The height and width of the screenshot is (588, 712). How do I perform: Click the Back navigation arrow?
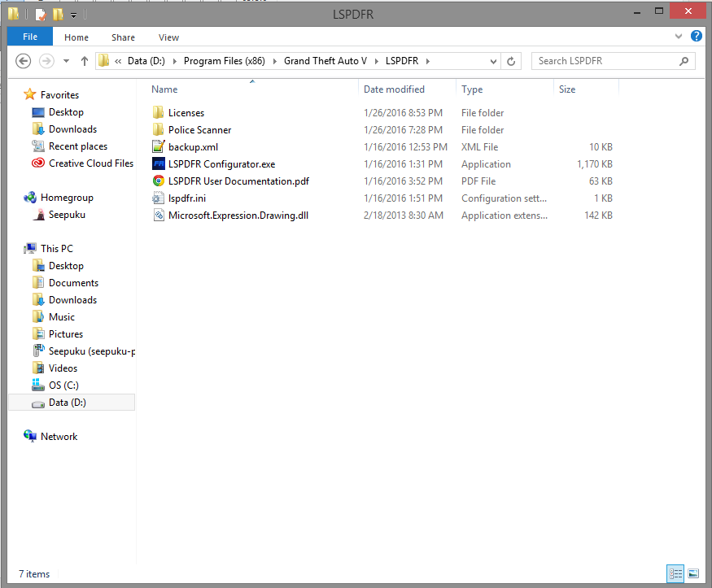pos(23,61)
